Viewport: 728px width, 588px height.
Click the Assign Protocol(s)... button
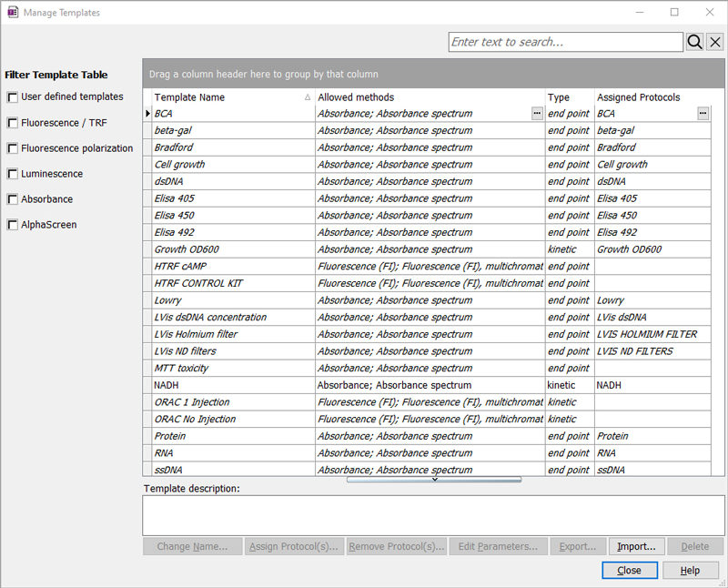pos(294,547)
